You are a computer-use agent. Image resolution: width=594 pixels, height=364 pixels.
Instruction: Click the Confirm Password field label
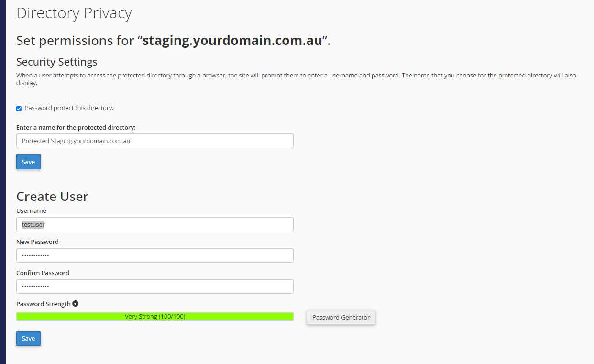pos(43,273)
